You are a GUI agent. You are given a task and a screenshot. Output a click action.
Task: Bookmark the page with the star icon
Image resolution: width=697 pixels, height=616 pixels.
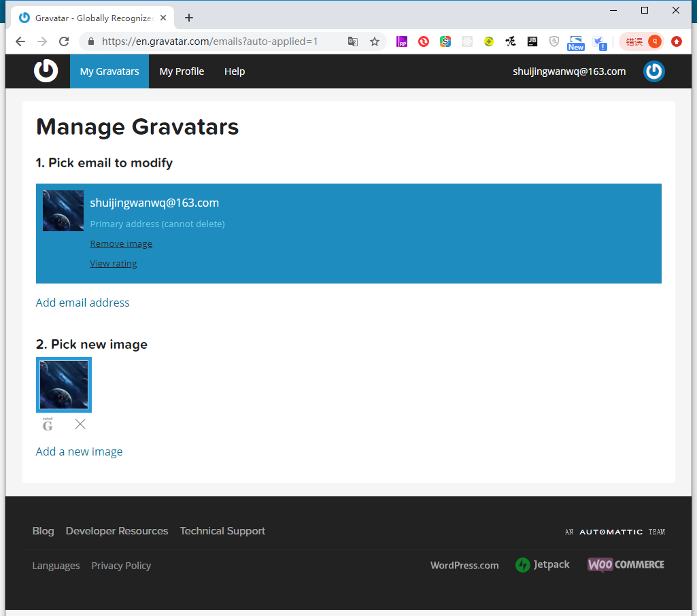375,41
